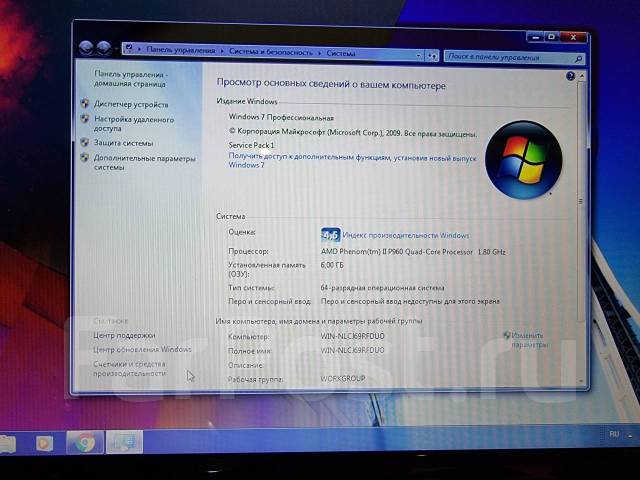Click the shield icon beside Настройка удаленного доступа

85,119
